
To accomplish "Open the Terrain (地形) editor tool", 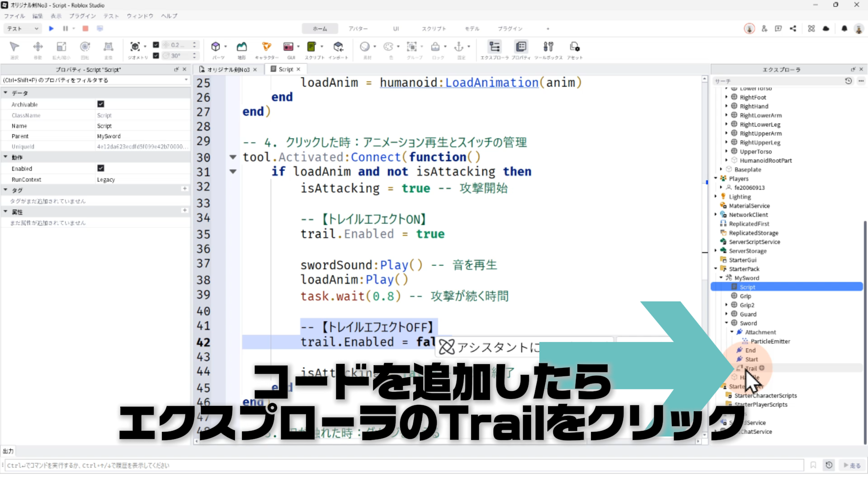I will tap(242, 47).
